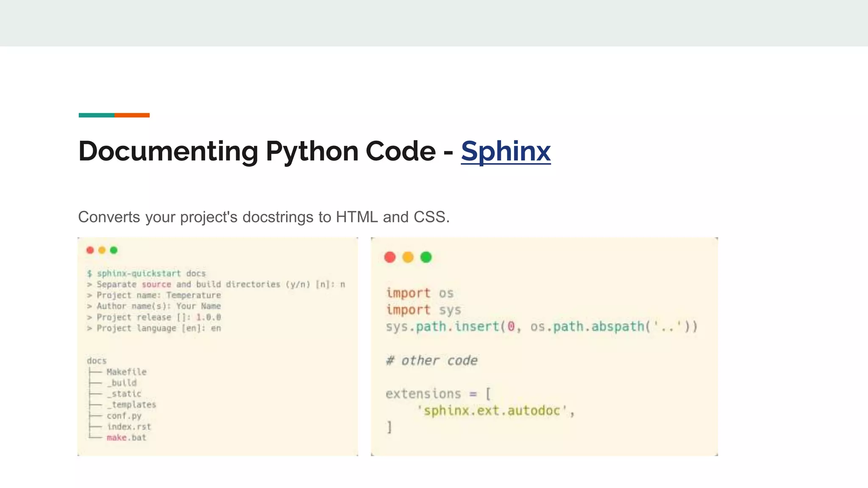This screenshot has height=488, width=868.
Task: Click the 'sphinx.ext.autodoc' extension string
Action: click(492, 411)
